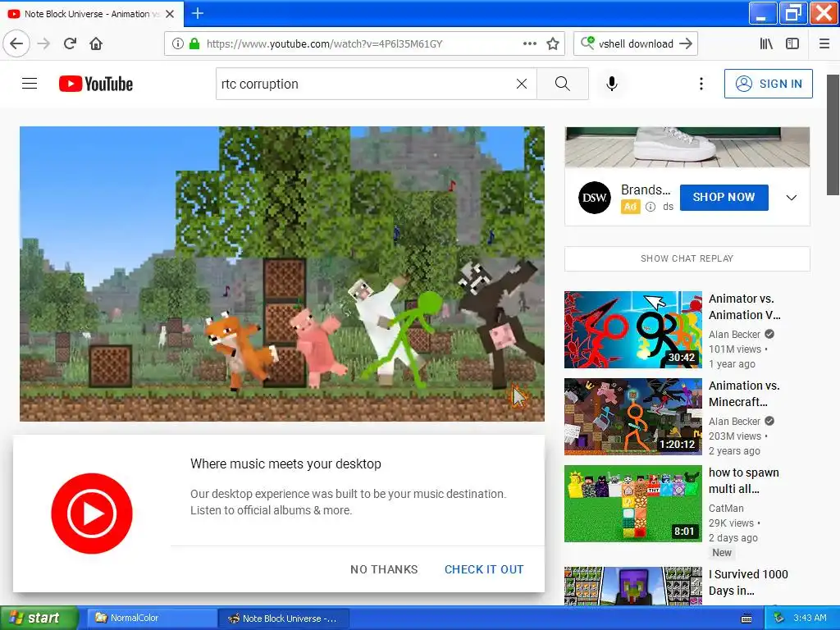Click SHOW CHAT REPLAY button

click(687, 258)
